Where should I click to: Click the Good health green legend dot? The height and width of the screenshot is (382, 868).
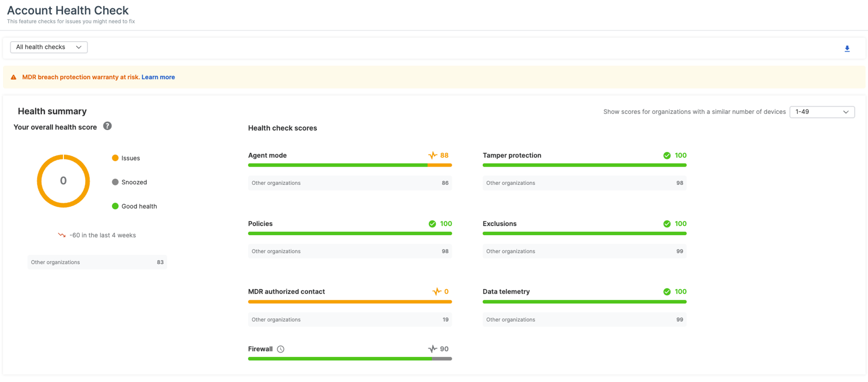115,206
